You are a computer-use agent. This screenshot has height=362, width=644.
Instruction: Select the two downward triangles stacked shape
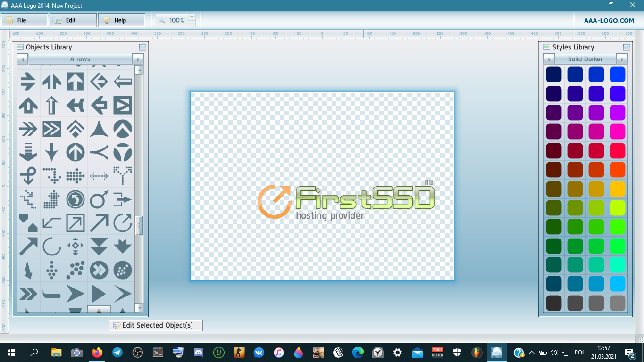click(x=99, y=247)
